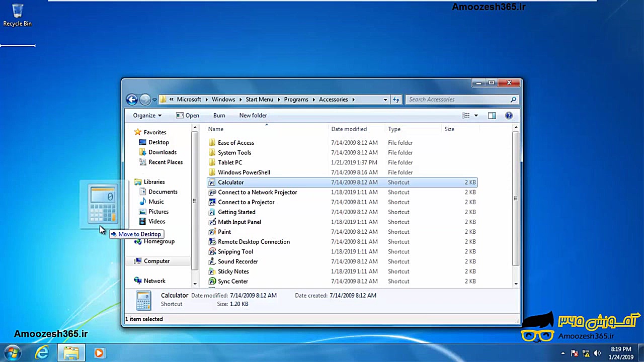Screen dimensions: 644x362
Task: Click the Refresh button beside address bar
Action: 396,100
